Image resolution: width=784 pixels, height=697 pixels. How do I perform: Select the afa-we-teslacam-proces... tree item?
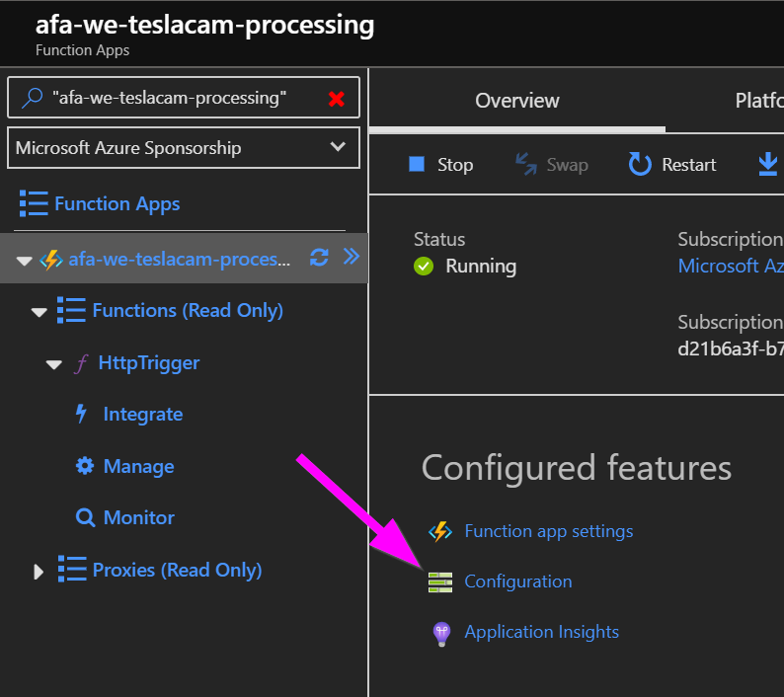pyautogui.click(x=179, y=259)
